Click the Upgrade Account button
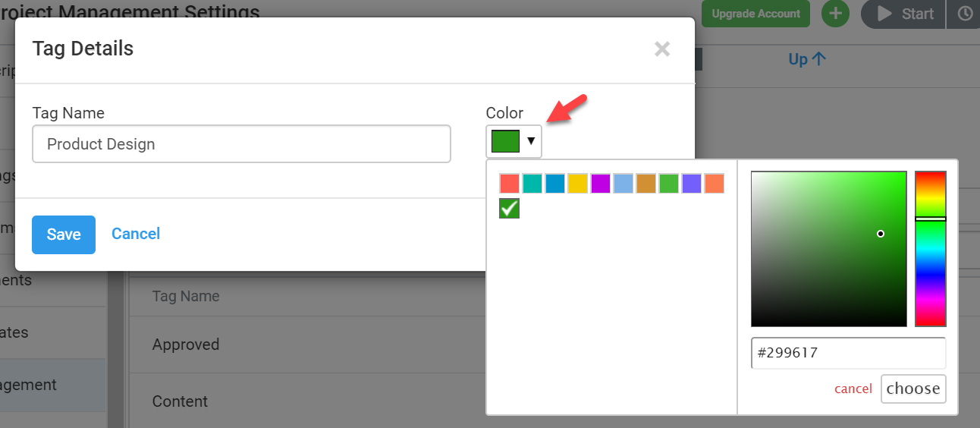This screenshot has height=428, width=980. click(755, 14)
